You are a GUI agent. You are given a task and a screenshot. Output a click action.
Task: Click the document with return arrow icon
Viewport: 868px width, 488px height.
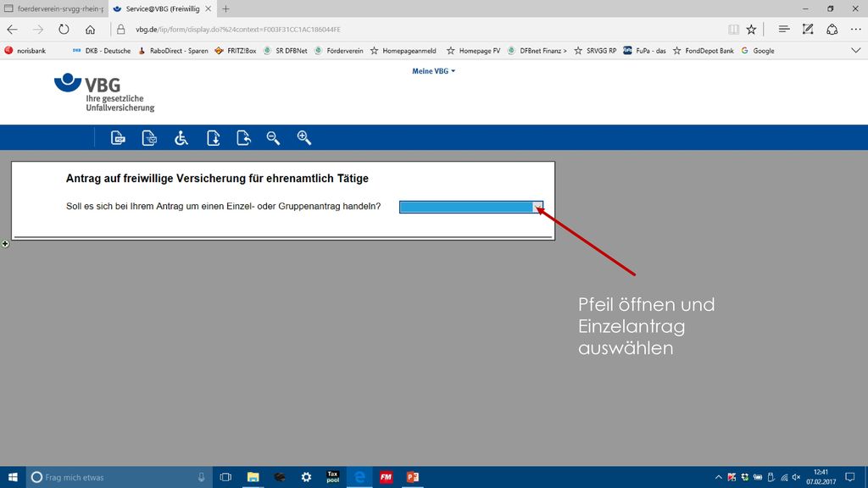pos(243,138)
